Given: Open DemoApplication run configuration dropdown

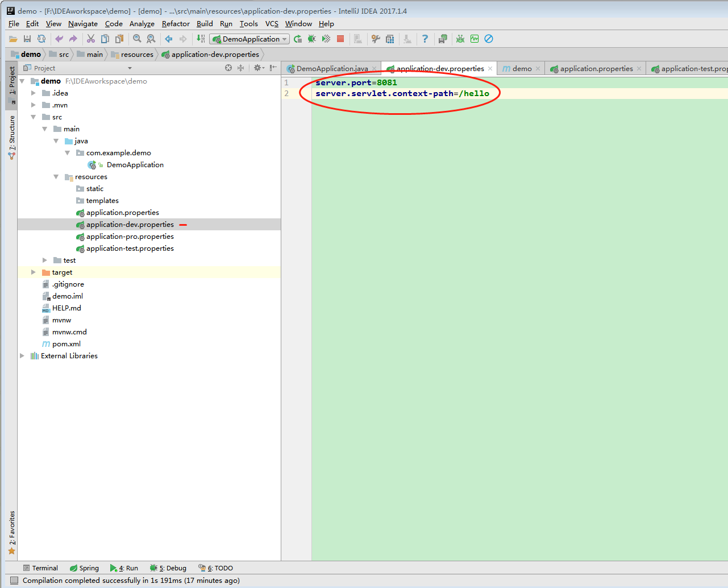Looking at the screenshot, I should 249,39.
